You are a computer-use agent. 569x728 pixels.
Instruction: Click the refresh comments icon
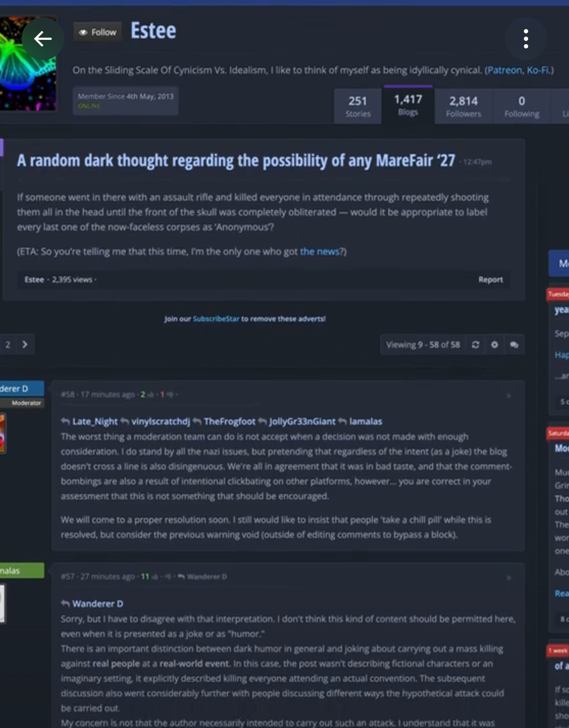coord(475,345)
